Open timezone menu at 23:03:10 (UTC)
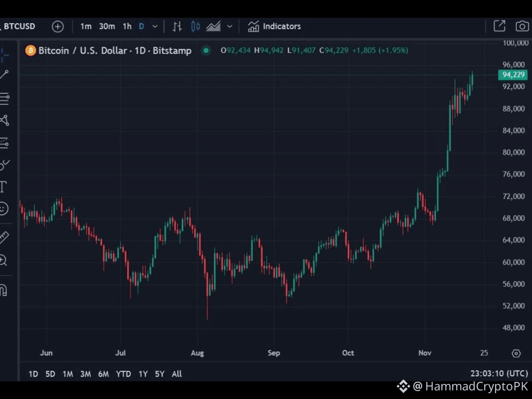Screen dimensions: 532x399 pyautogui.click(x=499, y=373)
